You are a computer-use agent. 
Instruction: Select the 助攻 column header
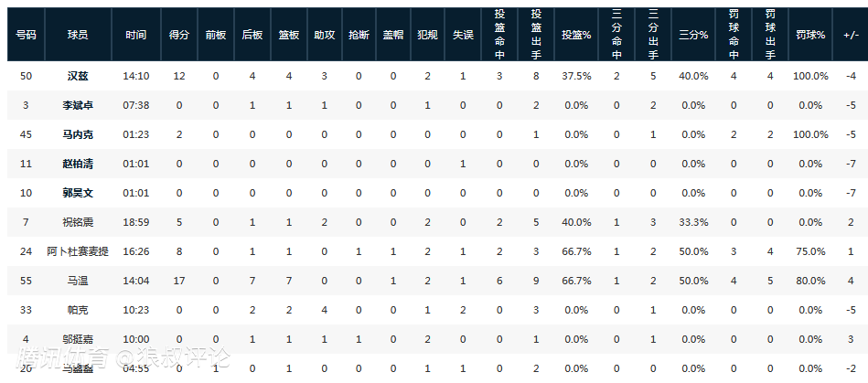(325, 35)
